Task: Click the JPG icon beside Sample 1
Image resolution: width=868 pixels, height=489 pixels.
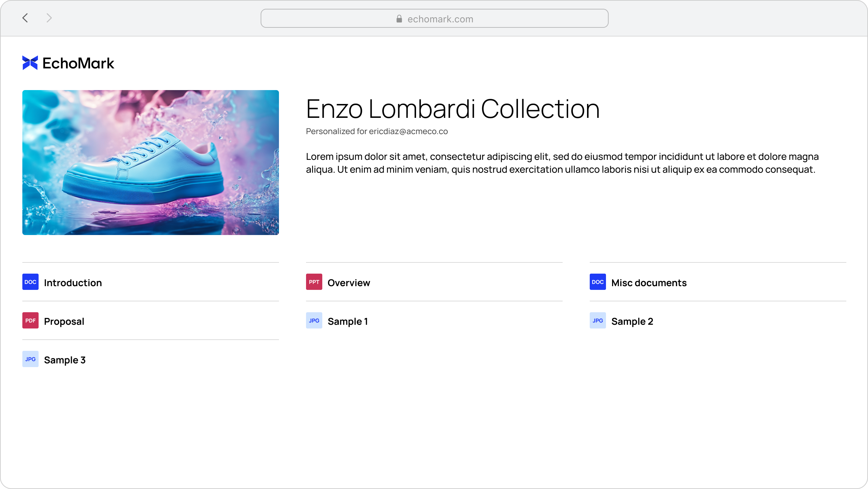Action: click(314, 320)
